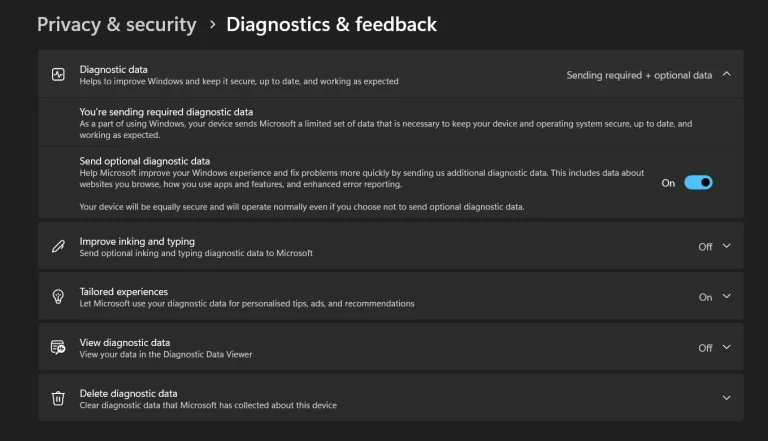Image resolution: width=768 pixels, height=441 pixels.
Task: Expand the Improve inking and typing chevron
Action: point(726,246)
